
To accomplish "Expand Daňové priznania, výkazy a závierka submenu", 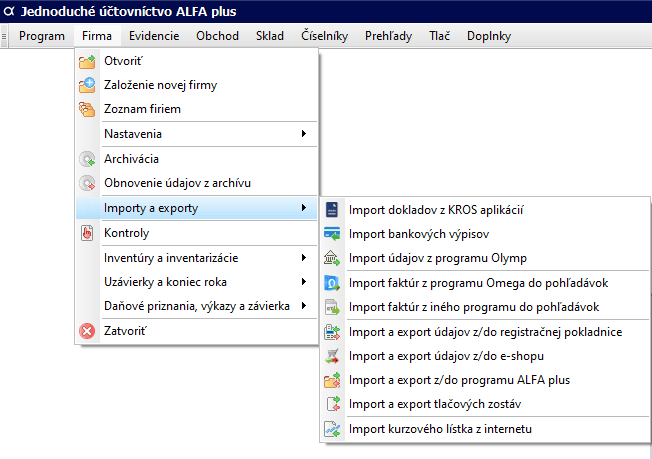I will [304, 306].
